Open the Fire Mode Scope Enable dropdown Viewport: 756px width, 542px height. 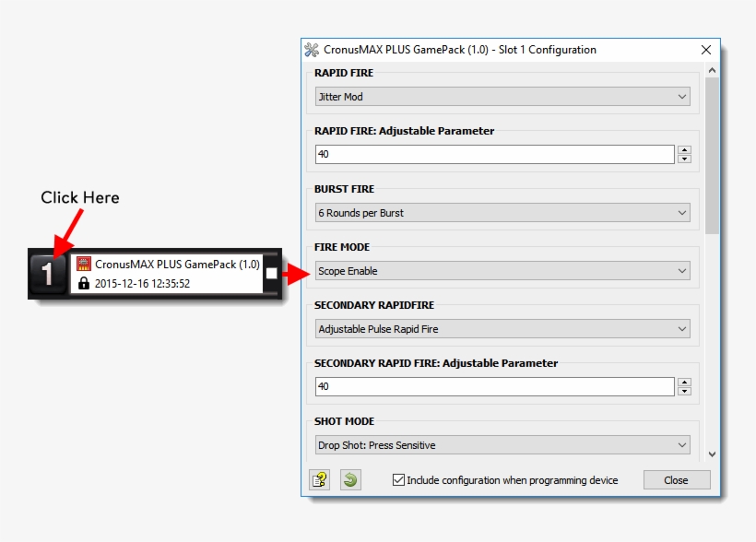[x=502, y=271]
